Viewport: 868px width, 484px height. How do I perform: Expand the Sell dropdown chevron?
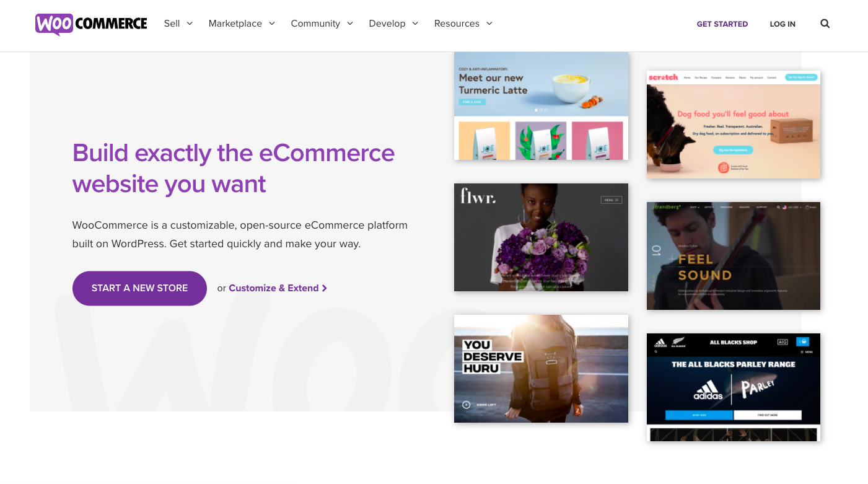(x=190, y=24)
